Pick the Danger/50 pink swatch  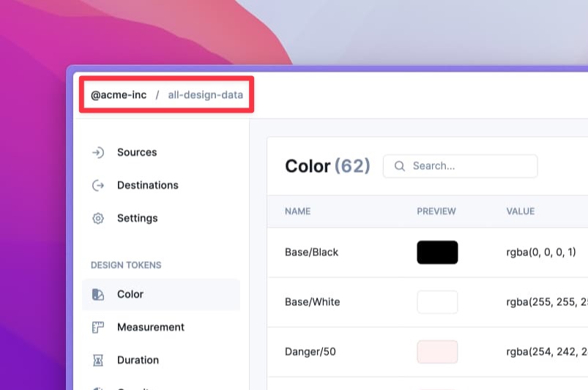click(x=437, y=352)
